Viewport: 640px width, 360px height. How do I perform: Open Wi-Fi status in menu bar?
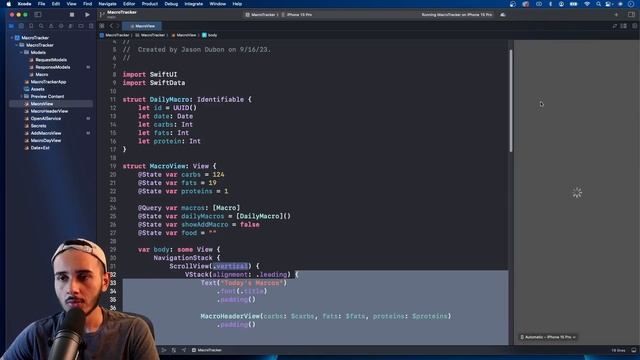(587, 4)
